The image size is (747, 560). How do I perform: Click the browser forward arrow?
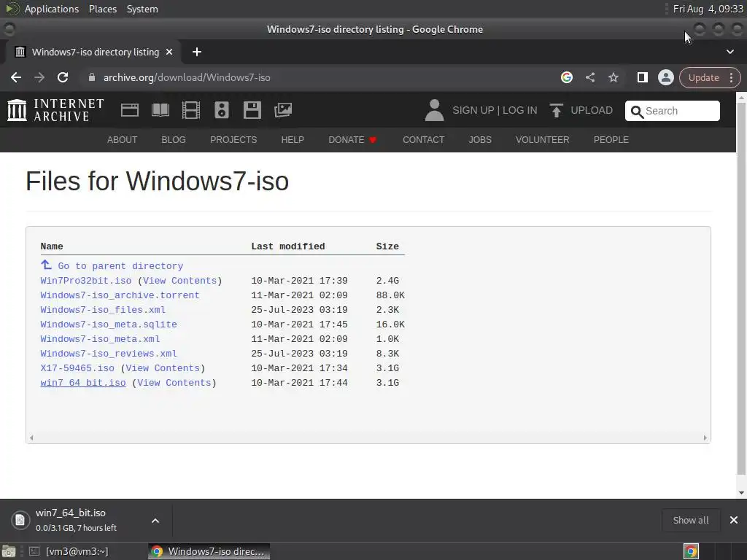pyautogui.click(x=39, y=77)
